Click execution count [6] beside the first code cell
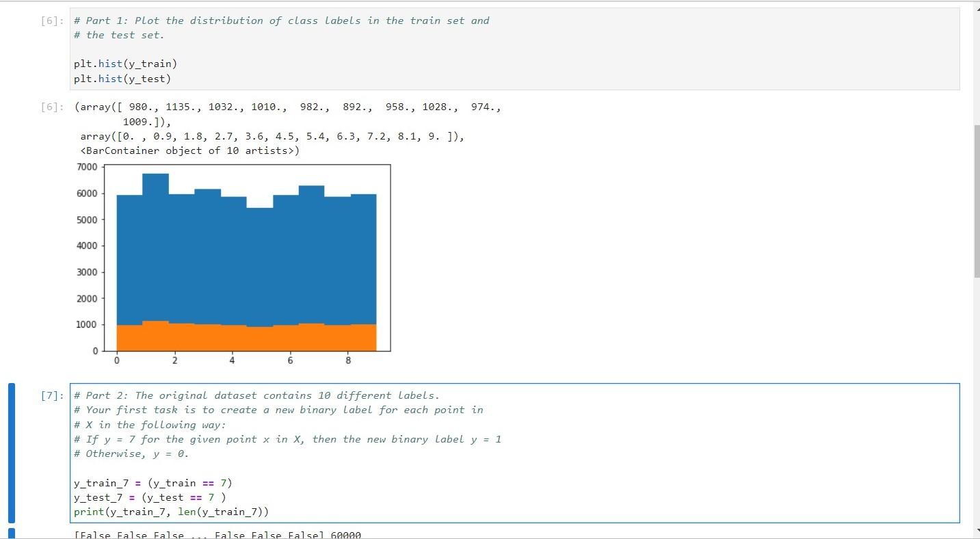The height and width of the screenshot is (539, 980). [x=51, y=21]
